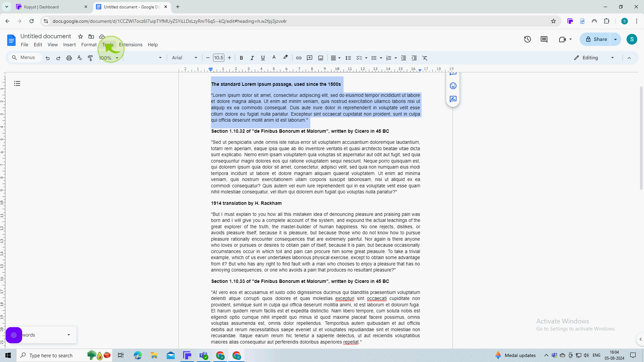644x362 pixels.
Task: Star the Untitled document
Action: 80,37
